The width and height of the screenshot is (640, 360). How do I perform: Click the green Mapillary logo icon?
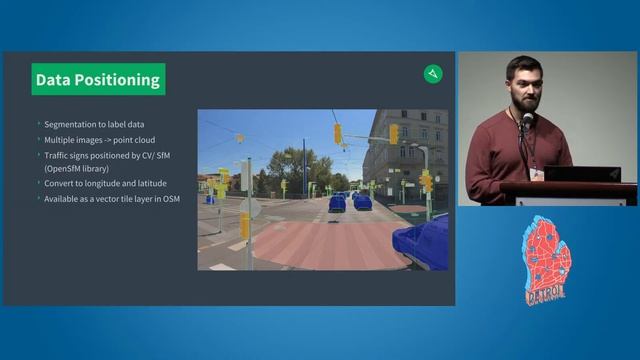(433, 74)
